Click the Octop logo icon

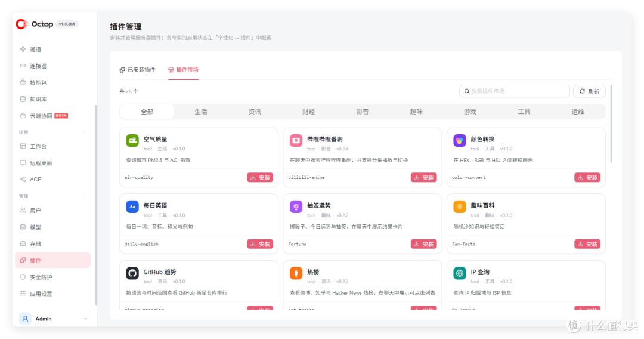pos(22,24)
